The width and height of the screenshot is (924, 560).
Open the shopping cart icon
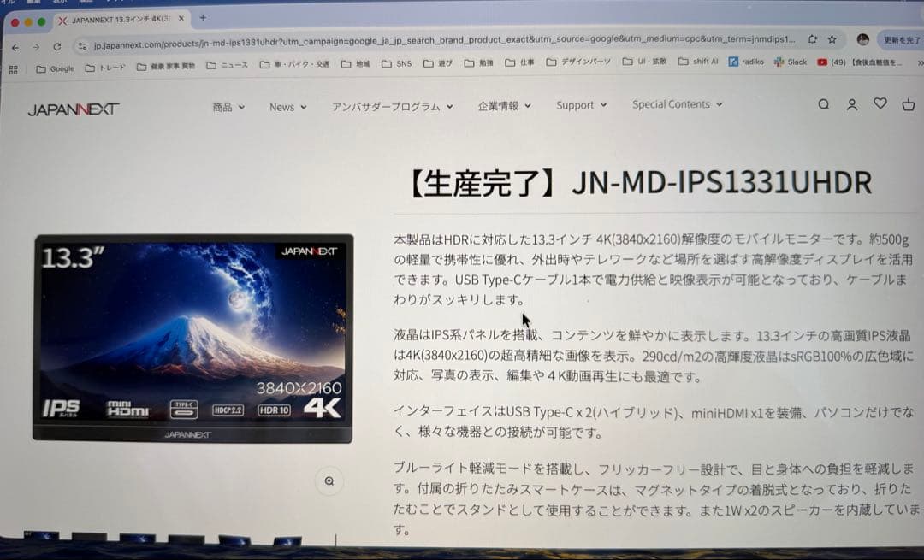pyautogui.click(x=909, y=104)
